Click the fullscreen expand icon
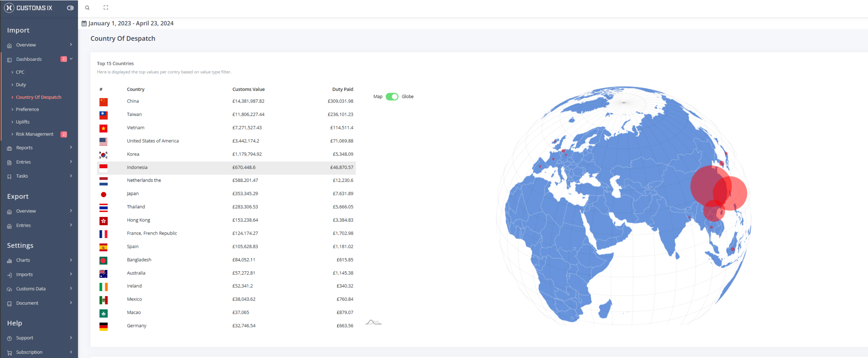This screenshot has width=868, height=358. [106, 7]
